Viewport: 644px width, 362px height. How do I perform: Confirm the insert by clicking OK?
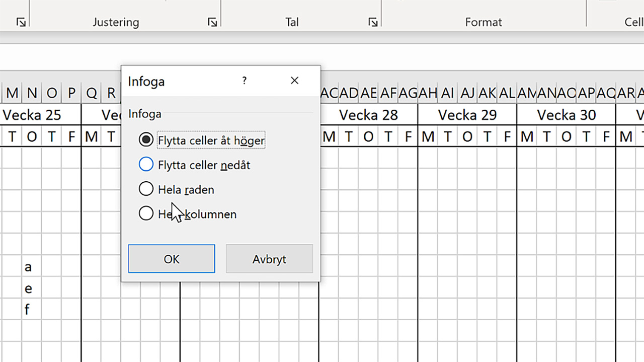[x=171, y=259]
